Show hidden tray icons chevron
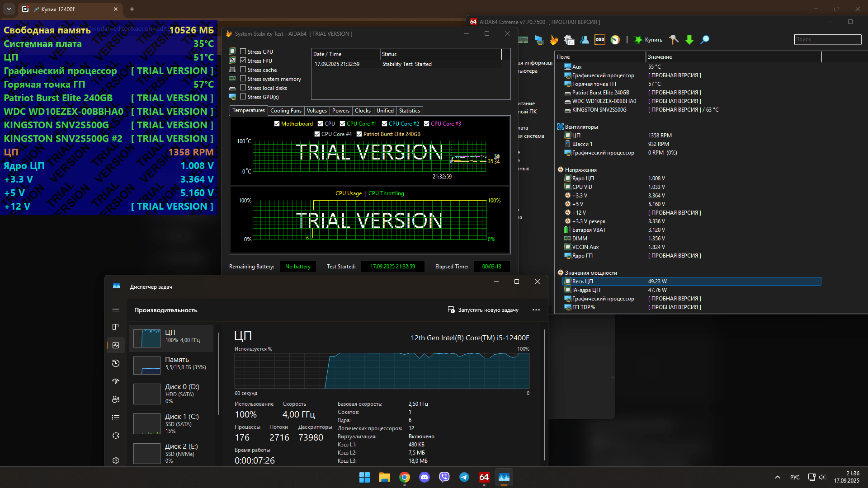The width and height of the screenshot is (868, 488). click(x=778, y=477)
